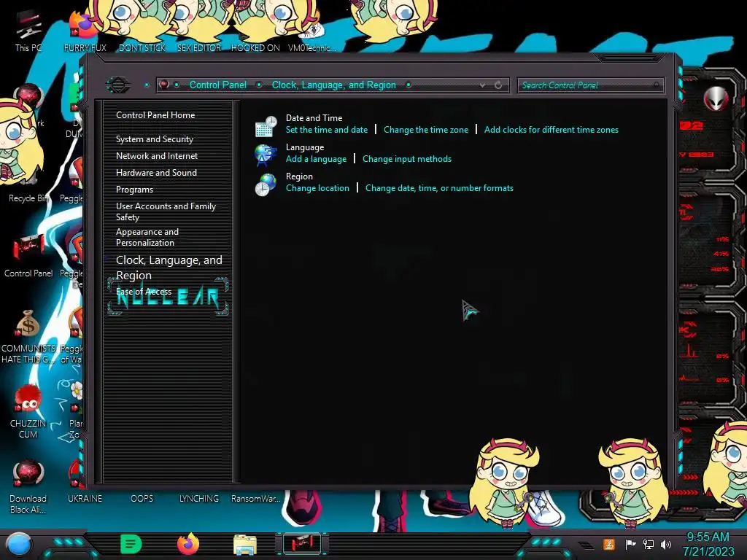Select the OOPS desktop item
This screenshot has width=747, height=560.
pos(142,499)
